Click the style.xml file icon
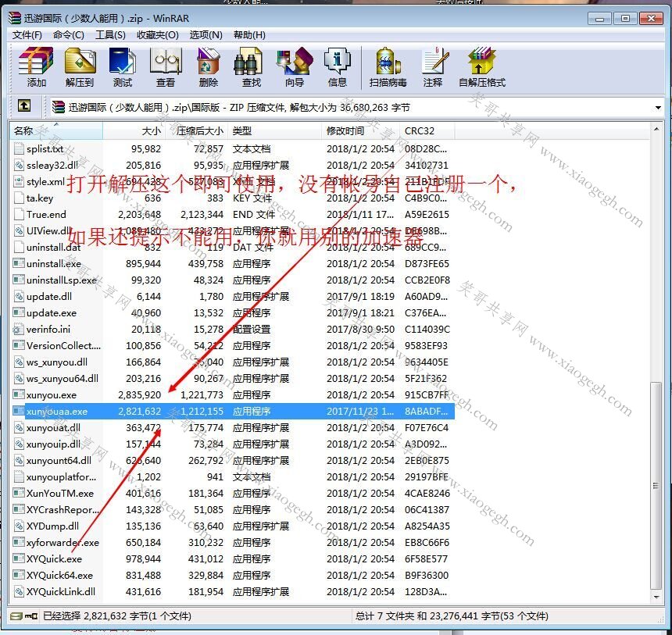Image resolution: width=672 pixels, height=635 pixels. point(19,182)
